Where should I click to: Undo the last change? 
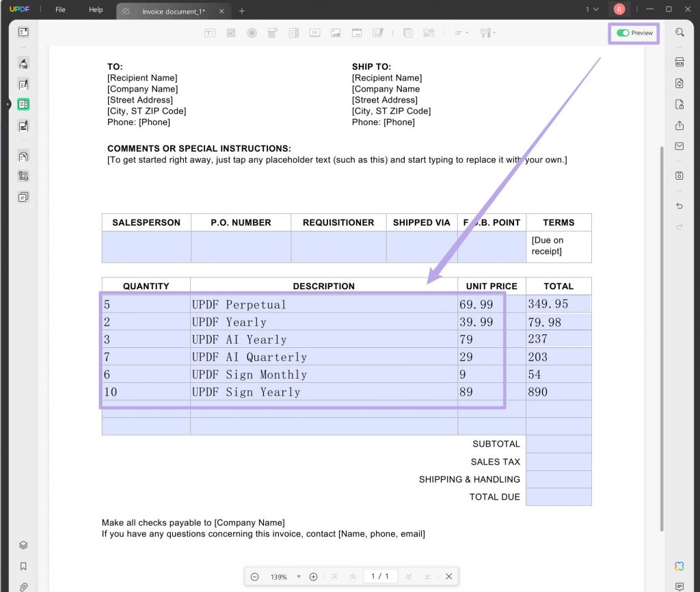pos(679,205)
